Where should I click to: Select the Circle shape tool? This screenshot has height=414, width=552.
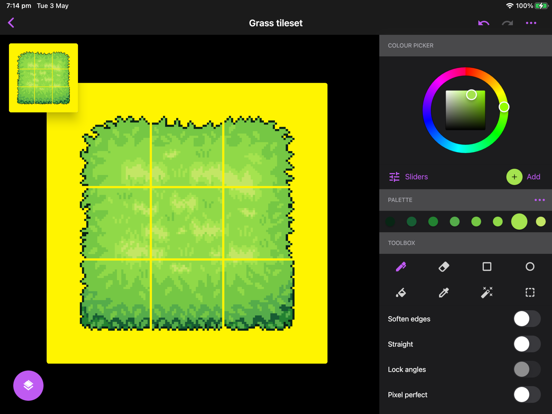(x=530, y=266)
